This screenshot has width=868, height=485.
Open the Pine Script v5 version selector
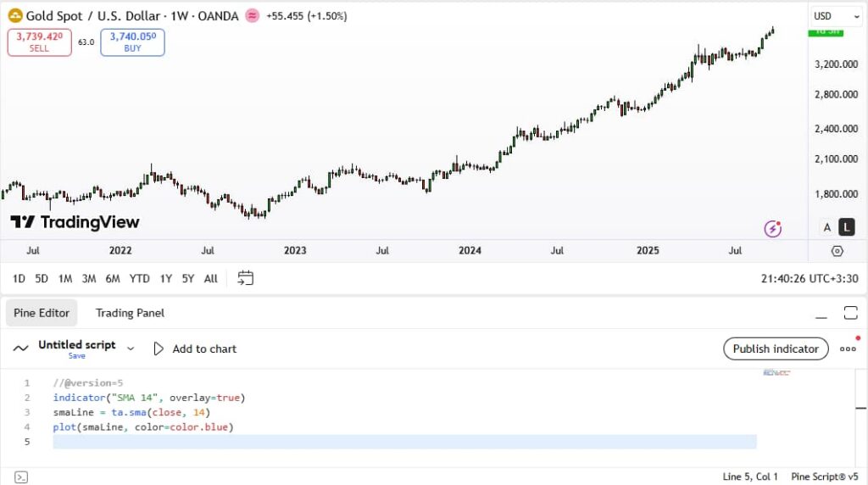[824, 477]
